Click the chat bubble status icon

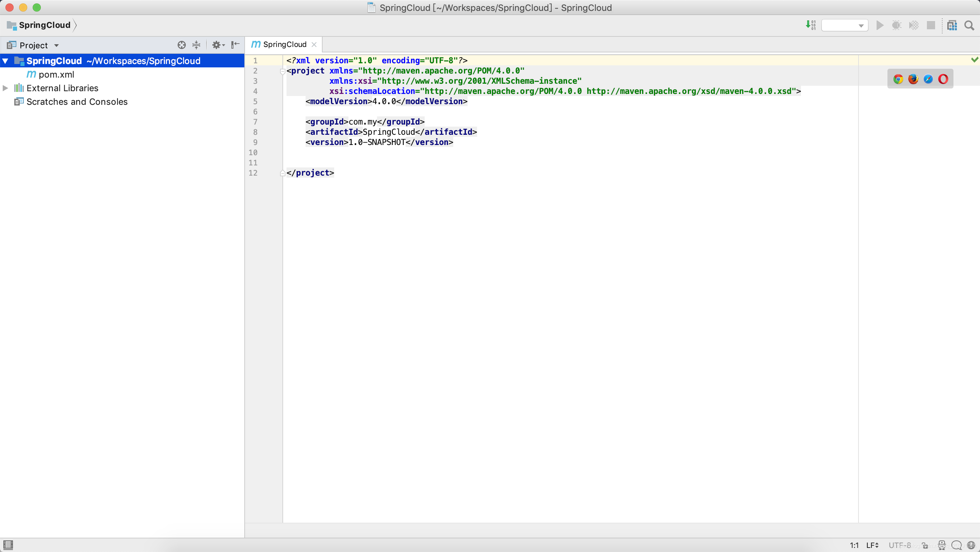click(957, 545)
